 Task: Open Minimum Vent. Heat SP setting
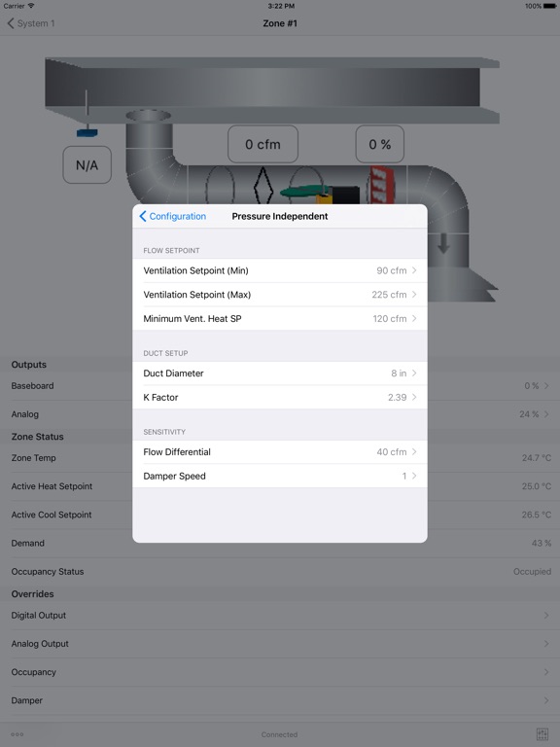click(280, 319)
